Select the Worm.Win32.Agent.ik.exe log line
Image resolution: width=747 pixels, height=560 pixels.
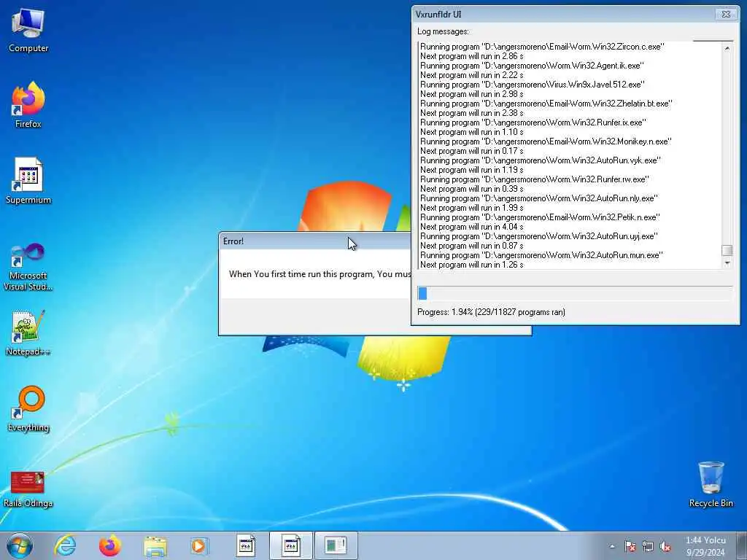[532, 66]
